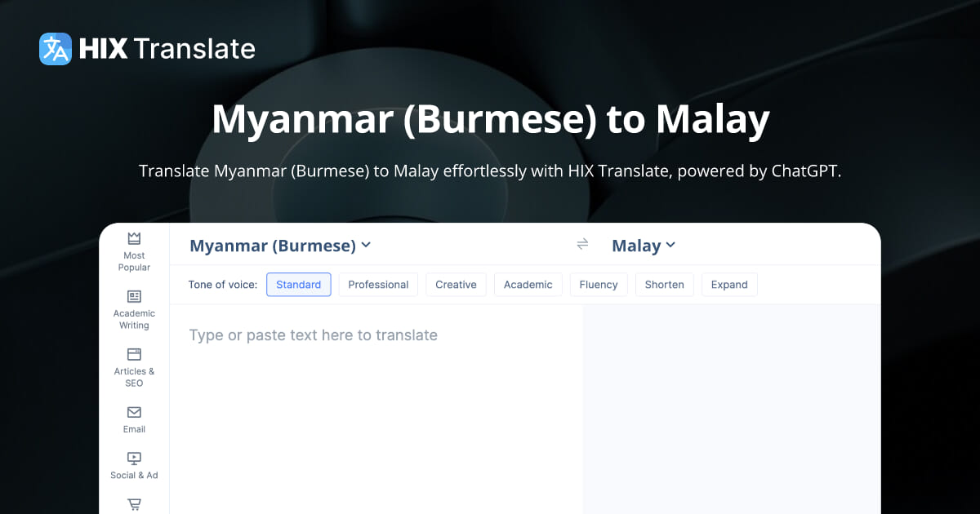Click the shopping cart icon in sidebar
Screen dimensions: 980x514
(133, 504)
